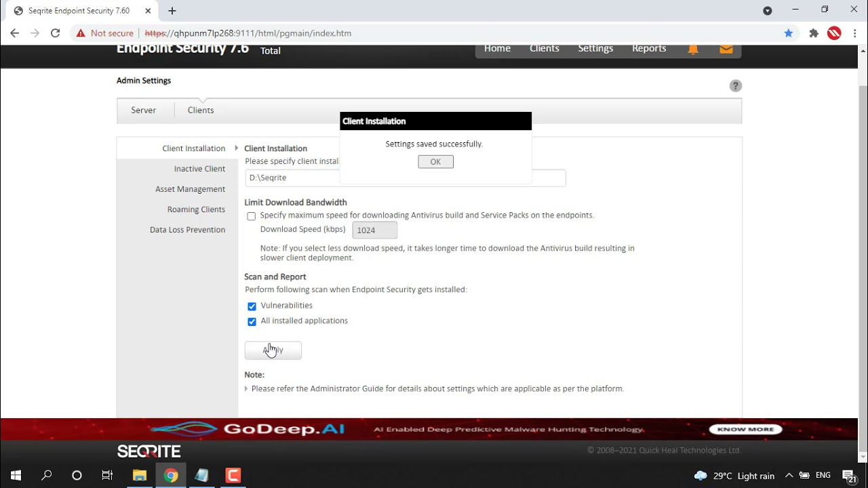Select Data Loss Prevention in the sidebar
The height and width of the screenshot is (488, 868).
coord(187,230)
